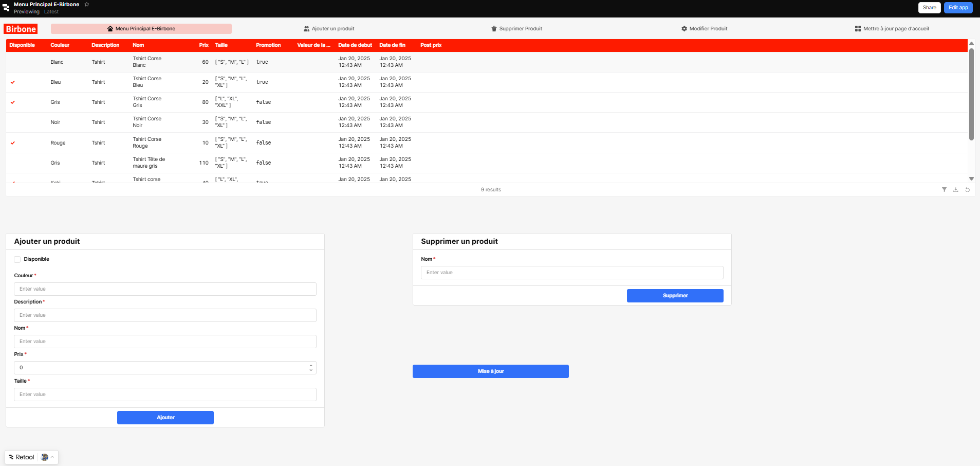Click the Retool logo badge
This screenshot has height=466, width=980.
[x=21, y=457]
